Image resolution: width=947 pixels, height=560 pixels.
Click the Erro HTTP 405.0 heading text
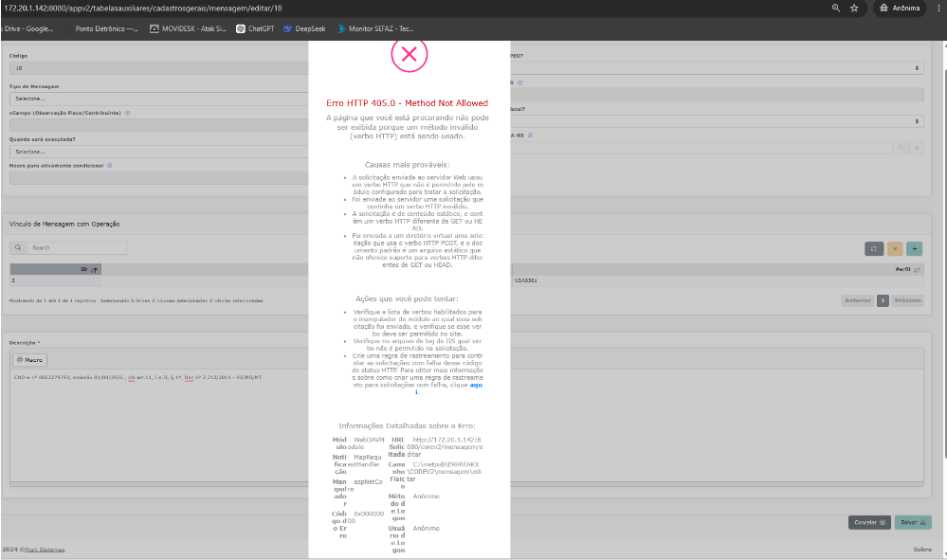[407, 103]
